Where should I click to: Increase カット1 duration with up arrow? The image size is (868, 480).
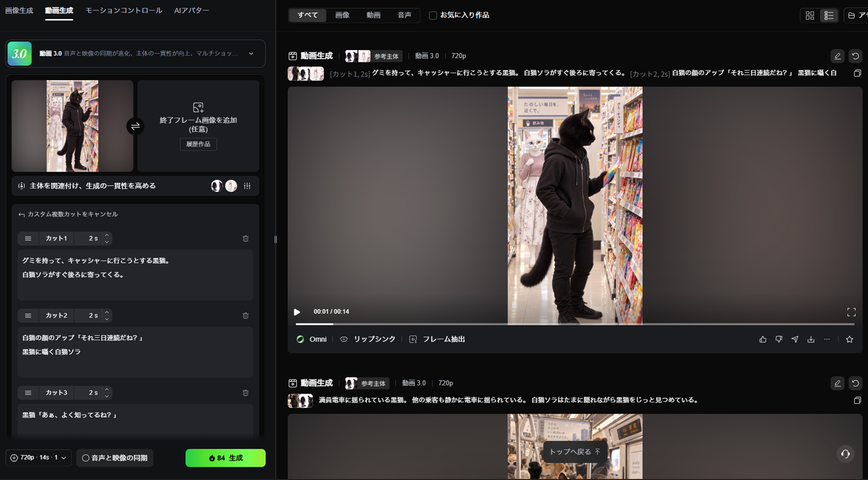click(x=107, y=235)
